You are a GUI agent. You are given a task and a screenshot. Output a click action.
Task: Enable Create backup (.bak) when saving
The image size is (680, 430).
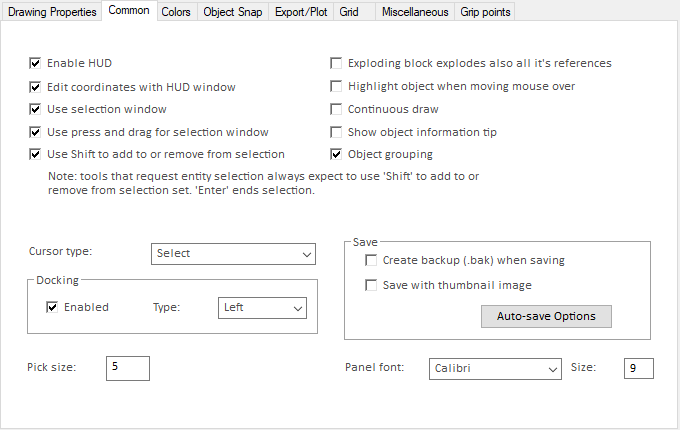click(x=372, y=260)
